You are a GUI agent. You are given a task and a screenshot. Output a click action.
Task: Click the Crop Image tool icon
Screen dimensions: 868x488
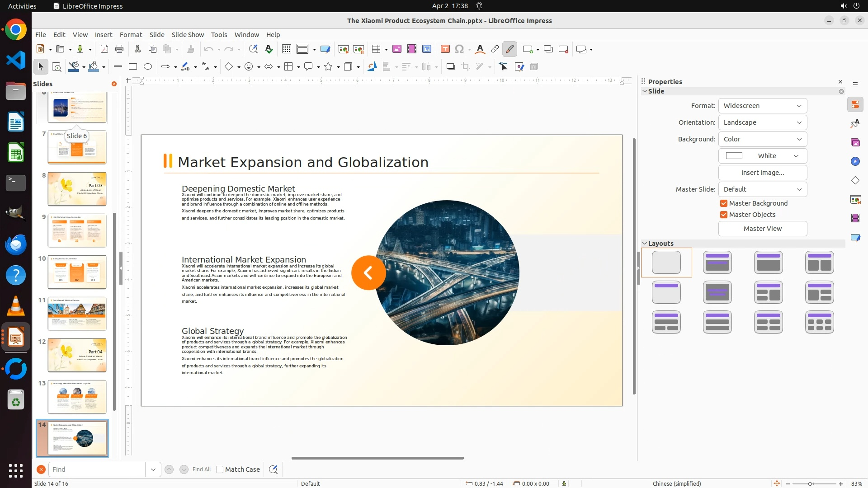click(x=466, y=67)
